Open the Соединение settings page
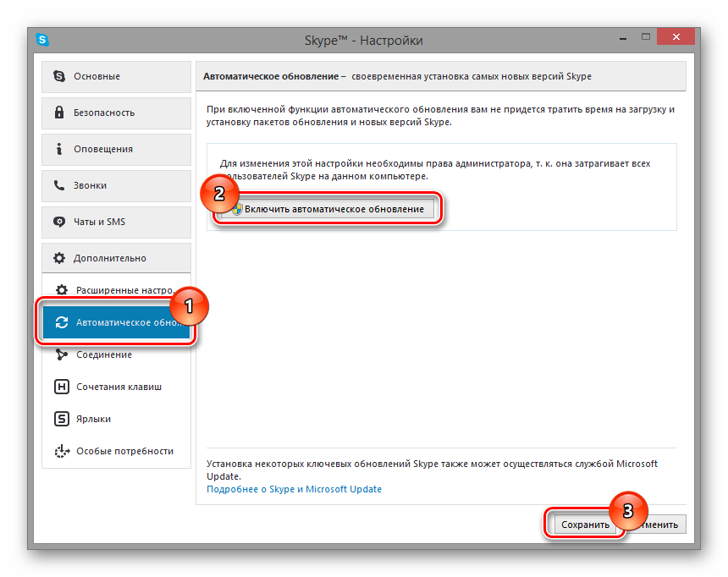This screenshot has height=577, width=728. (x=116, y=354)
